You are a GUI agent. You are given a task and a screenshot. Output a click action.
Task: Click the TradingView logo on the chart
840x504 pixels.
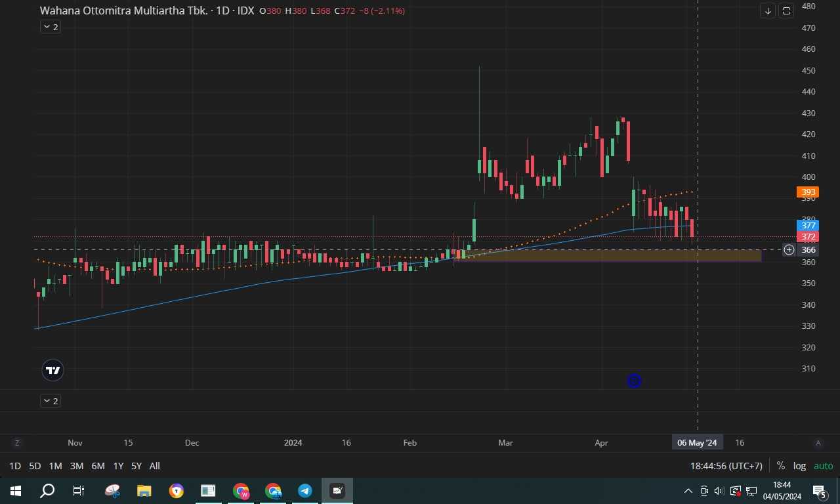[x=53, y=370]
